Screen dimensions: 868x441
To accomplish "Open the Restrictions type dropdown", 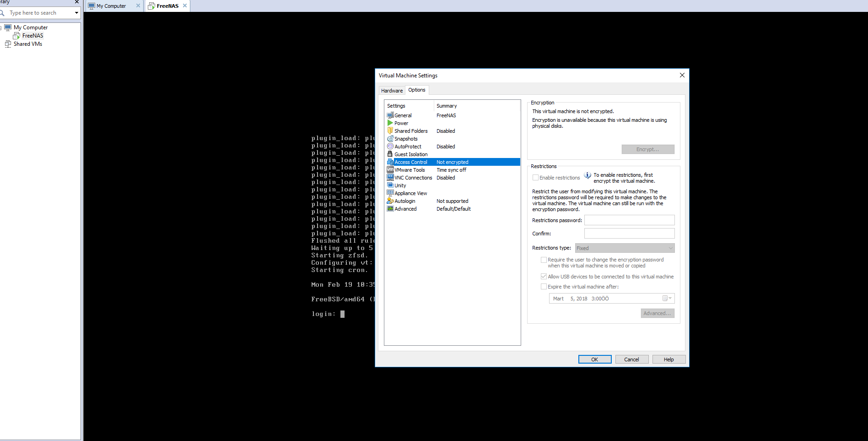I will pos(625,248).
